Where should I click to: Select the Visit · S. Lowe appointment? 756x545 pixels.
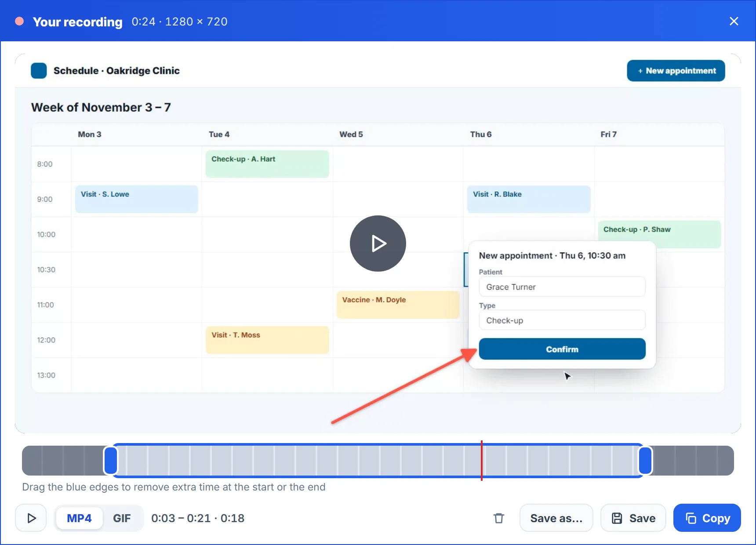tap(136, 199)
